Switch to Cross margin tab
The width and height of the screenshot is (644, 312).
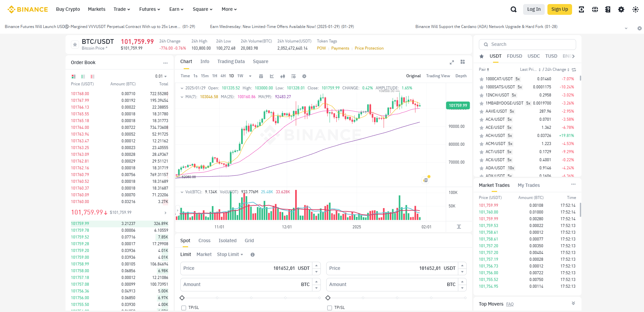(204, 240)
